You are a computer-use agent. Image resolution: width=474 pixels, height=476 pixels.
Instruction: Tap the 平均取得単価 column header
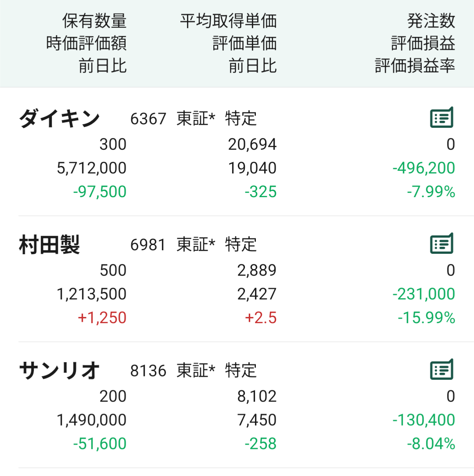[x=228, y=21]
